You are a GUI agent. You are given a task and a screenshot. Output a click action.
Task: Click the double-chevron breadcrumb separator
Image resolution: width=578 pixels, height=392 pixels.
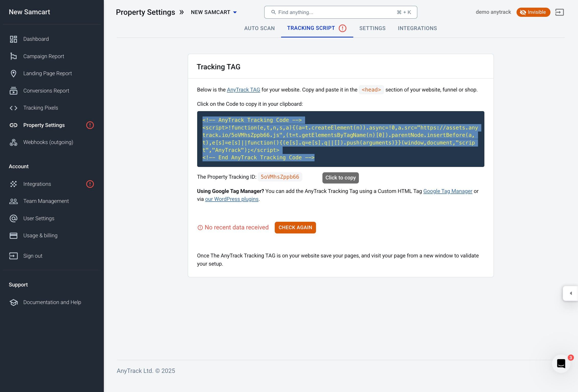[x=181, y=12]
